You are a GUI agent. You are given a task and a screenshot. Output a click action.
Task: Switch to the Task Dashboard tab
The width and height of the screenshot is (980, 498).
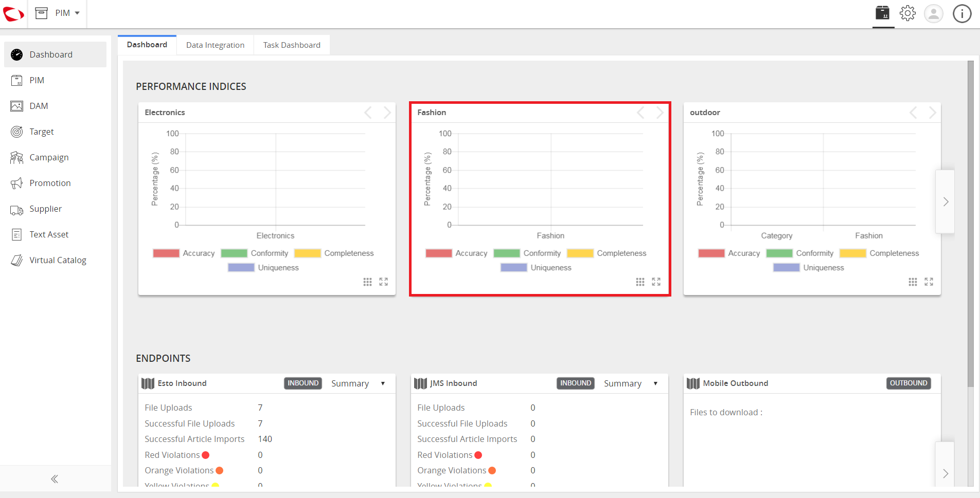292,45
